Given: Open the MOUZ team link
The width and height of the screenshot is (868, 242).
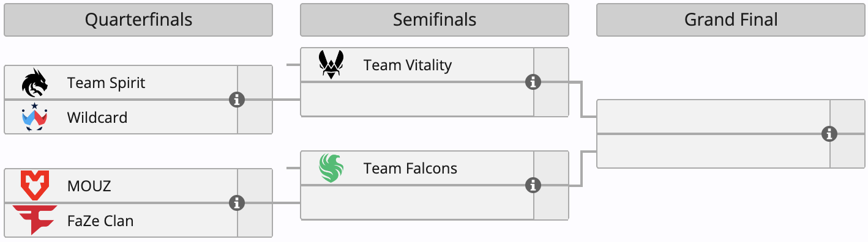Looking at the screenshot, I should pos(89,186).
